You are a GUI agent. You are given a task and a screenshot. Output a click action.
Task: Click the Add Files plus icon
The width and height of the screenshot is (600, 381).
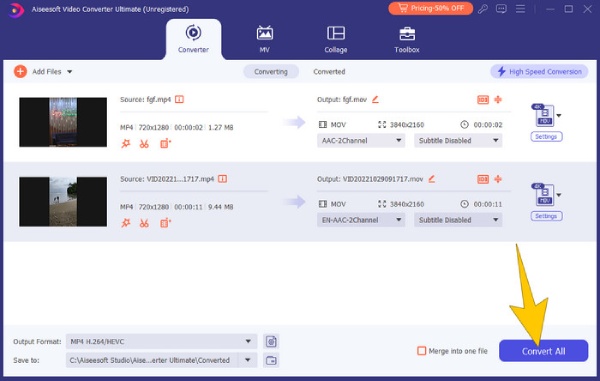pyautogui.click(x=20, y=72)
